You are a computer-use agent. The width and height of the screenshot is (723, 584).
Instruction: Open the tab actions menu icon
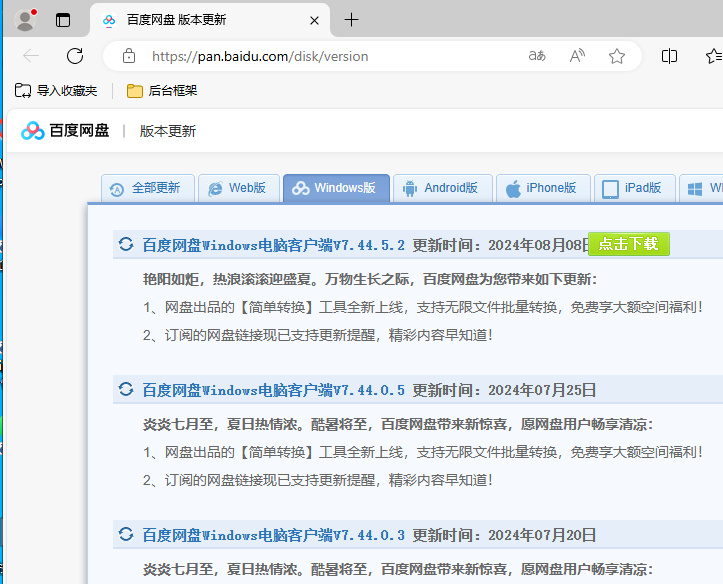[63, 20]
